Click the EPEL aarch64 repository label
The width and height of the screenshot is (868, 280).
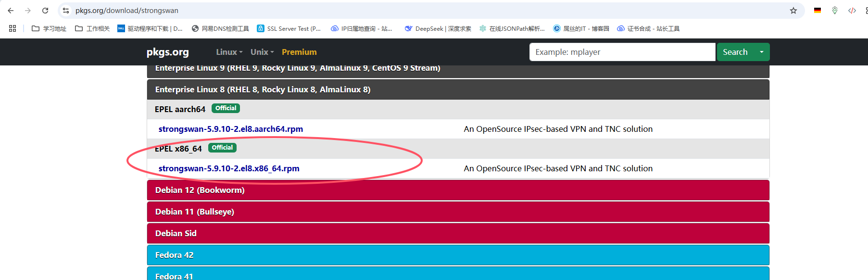(180, 109)
